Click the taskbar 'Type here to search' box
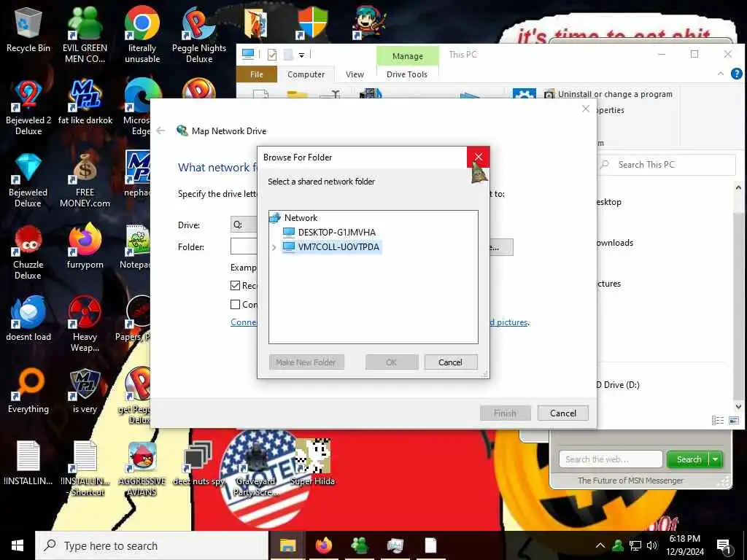 [x=152, y=545]
